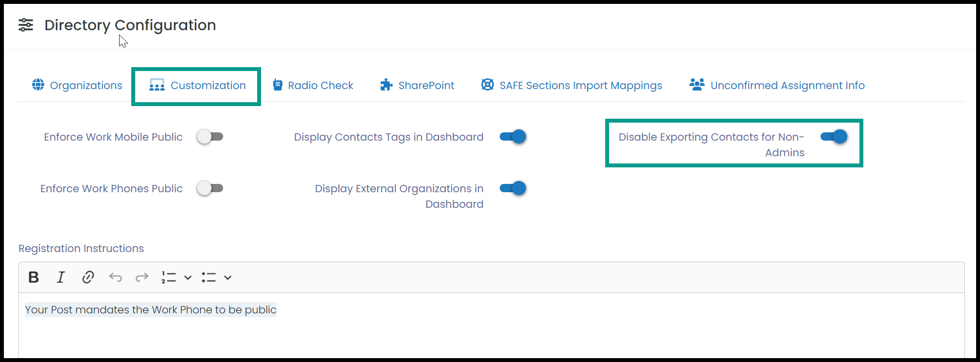This screenshot has height=362, width=980.
Task: Insert a link using the chain icon
Action: pos(88,277)
